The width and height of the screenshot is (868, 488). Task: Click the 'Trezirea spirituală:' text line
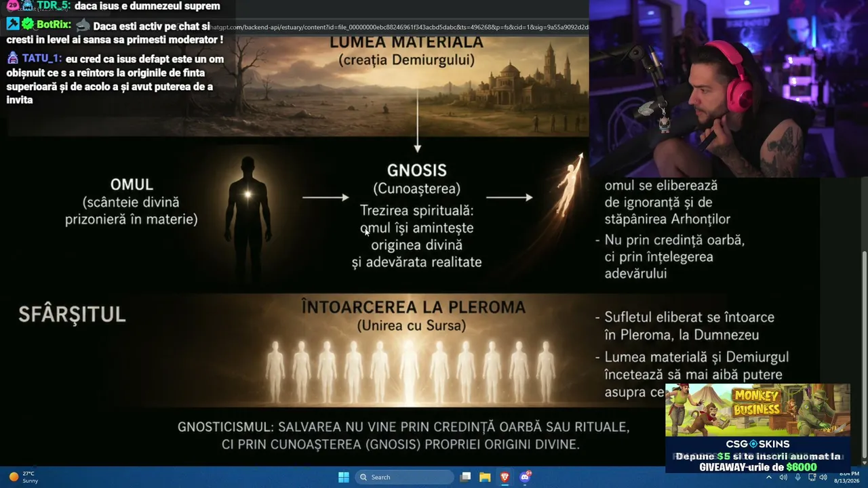[x=417, y=211]
